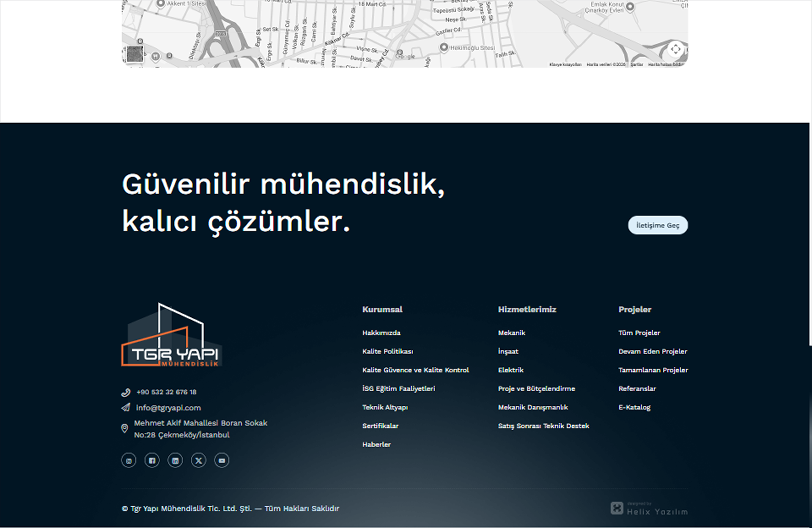Click the Akkent 1 Sitesi map marker
The image size is (812, 528).
click(160, 3)
